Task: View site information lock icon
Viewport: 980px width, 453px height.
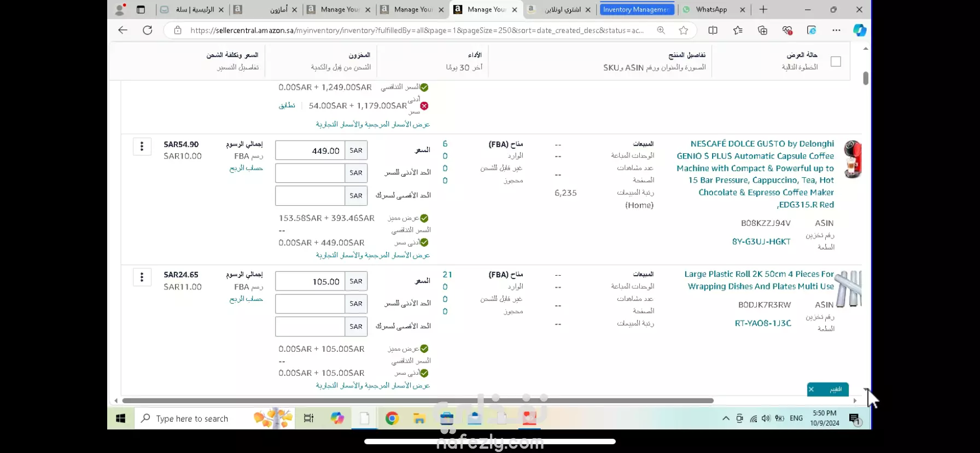Action: pyautogui.click(x=178, y=30)
